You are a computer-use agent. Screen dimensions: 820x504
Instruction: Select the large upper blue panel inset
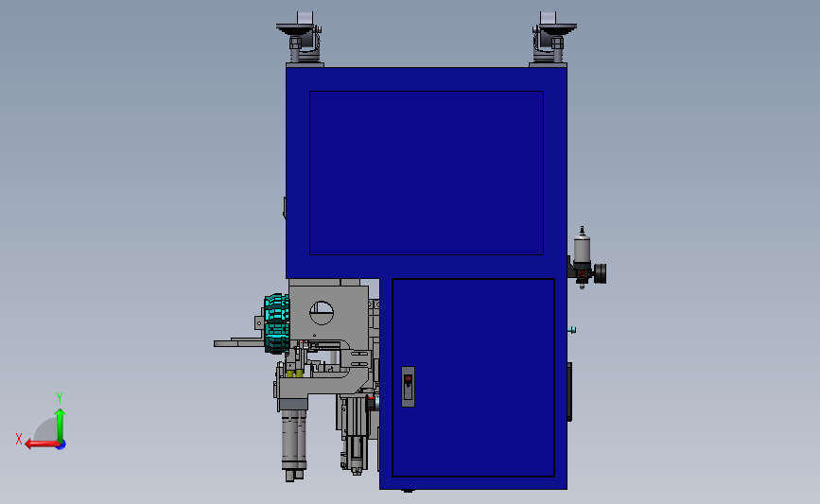[x=427, y=173]
